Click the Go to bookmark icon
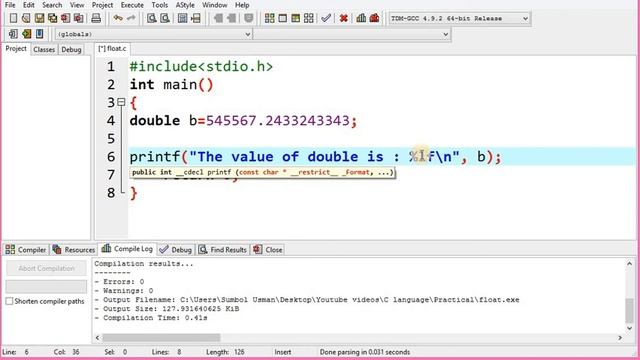This screenshot has height=360, width=640. click(39, 34)
